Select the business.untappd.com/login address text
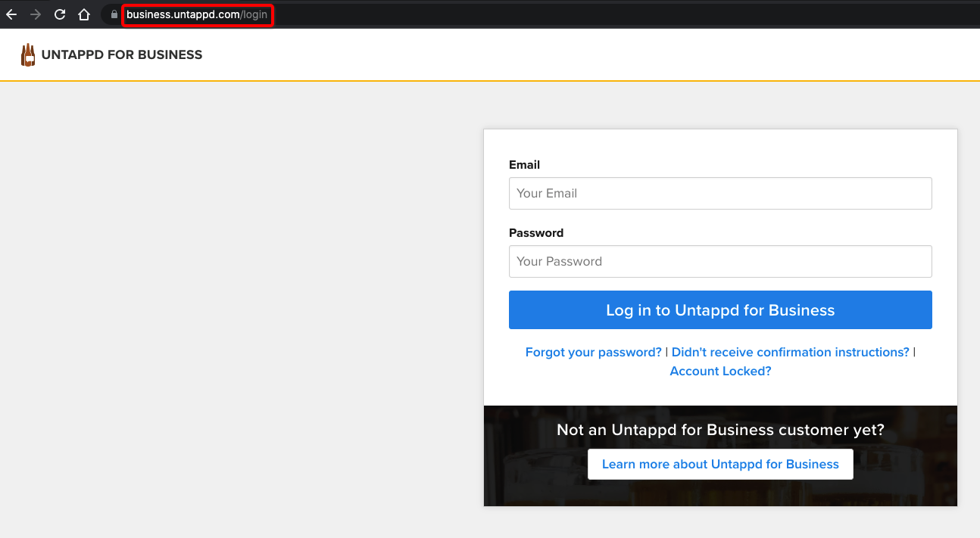 [197, 14]
